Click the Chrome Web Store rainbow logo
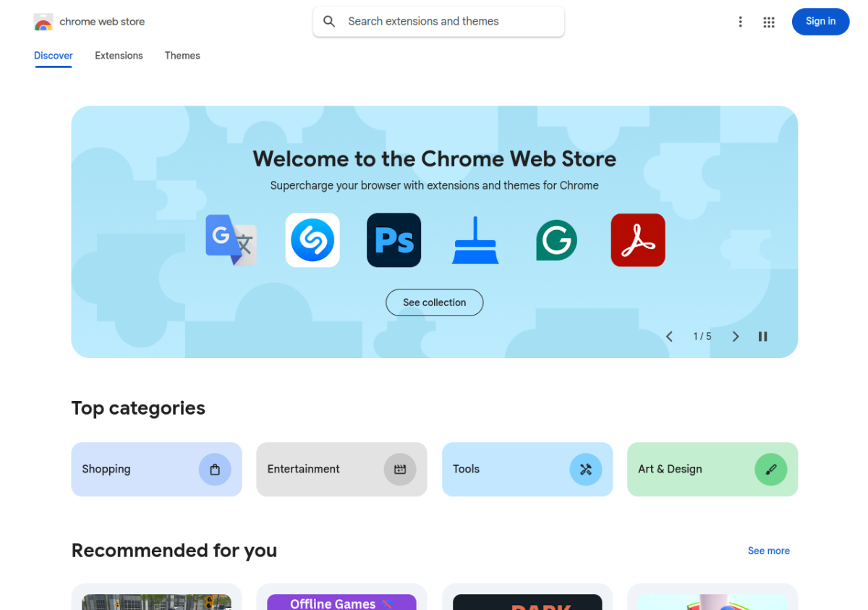The height and width of the screenshot is (610, 868). click(43, 22)
